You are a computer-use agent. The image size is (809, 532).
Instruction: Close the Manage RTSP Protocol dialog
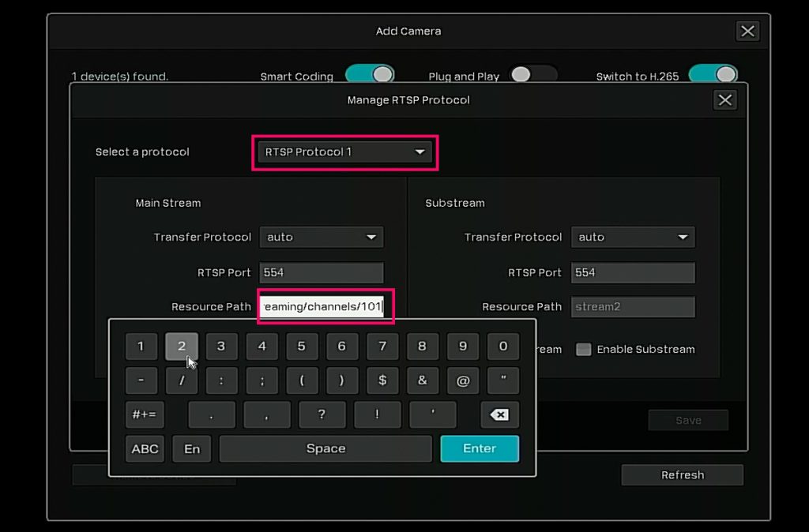pos(724,100)
